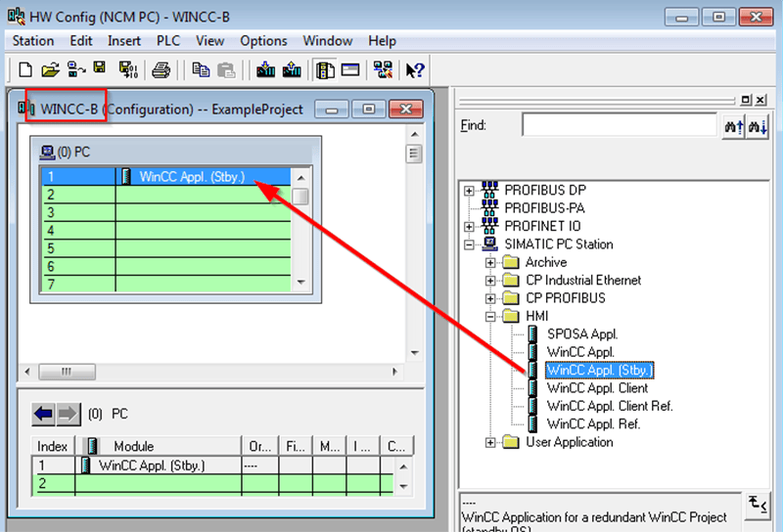The image size is (783, 532).
Task: Click the station window horizontal scrollbar thumb
Action: click(x=67, y=372)
